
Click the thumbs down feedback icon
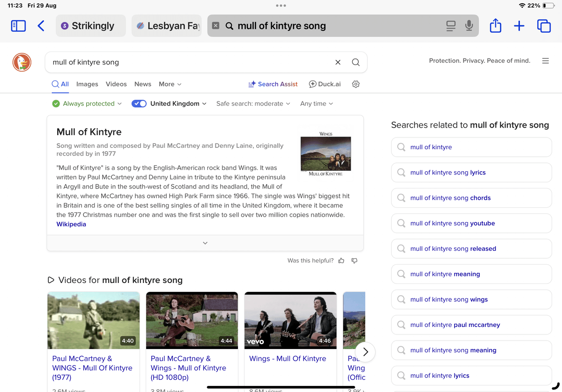click(355, 261)
